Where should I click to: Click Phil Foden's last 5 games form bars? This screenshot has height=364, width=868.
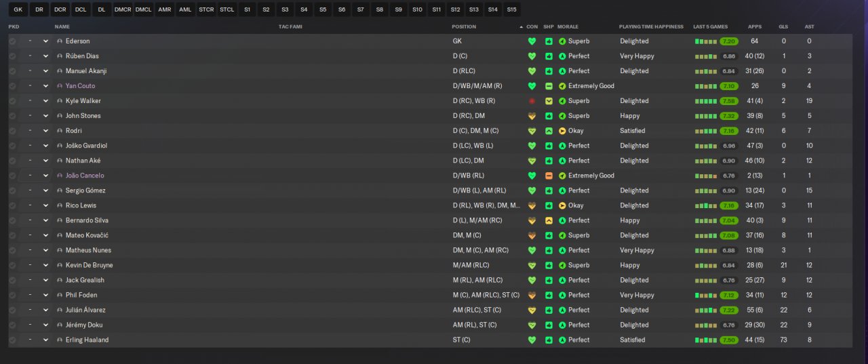tap(706, 295)
